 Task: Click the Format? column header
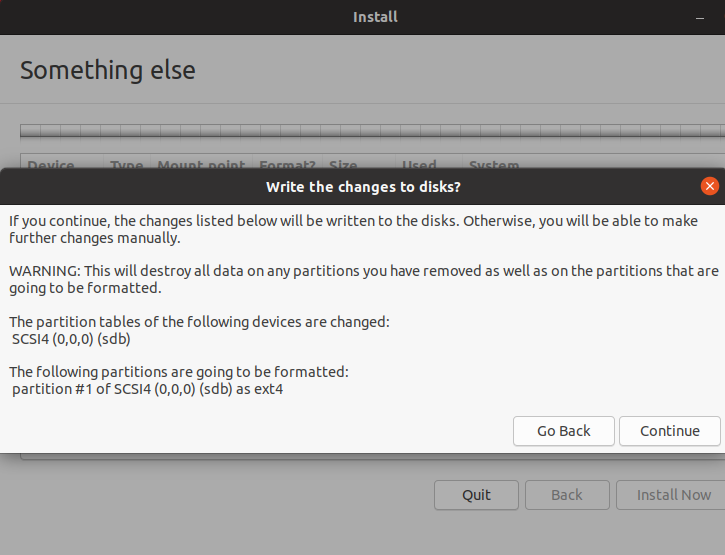pyautogui.click(x=287, y=165)
